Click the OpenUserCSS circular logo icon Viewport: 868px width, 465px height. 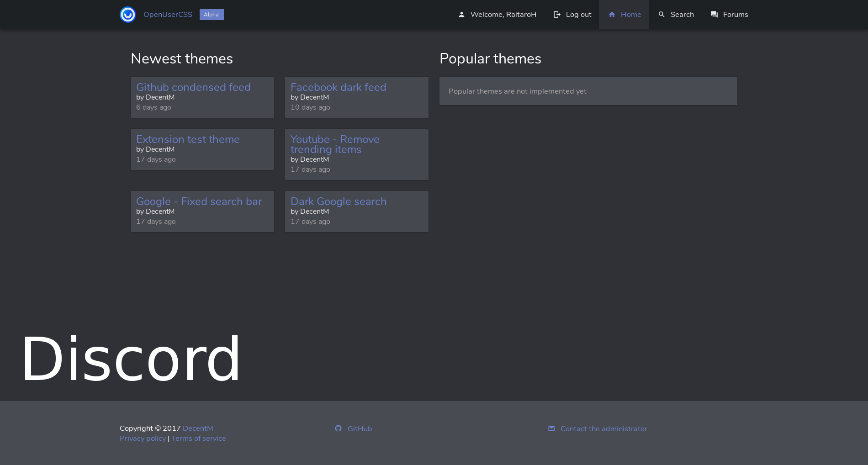(x=128, y=15)
